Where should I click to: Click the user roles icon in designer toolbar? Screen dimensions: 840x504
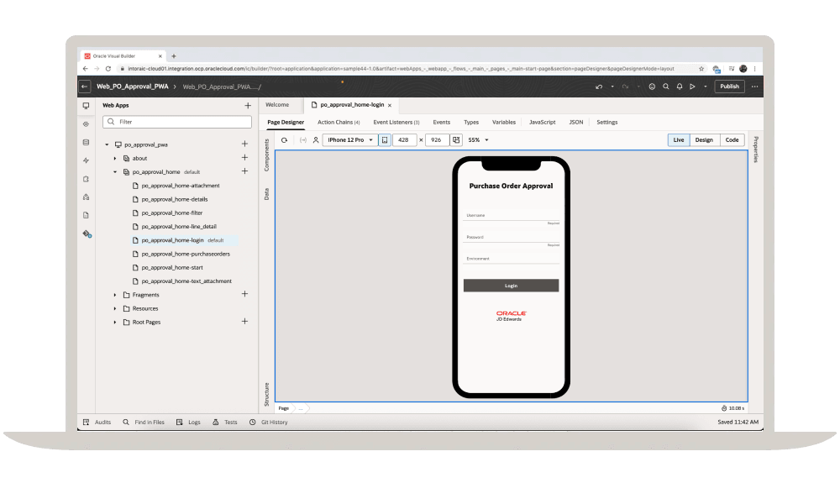pos(316,139)
